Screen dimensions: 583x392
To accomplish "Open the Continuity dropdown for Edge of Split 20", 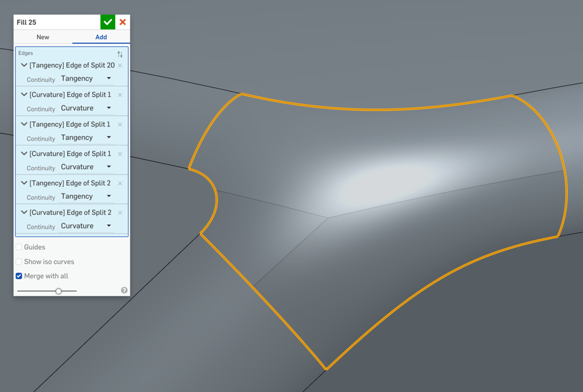I will click(x=109, y=78).
